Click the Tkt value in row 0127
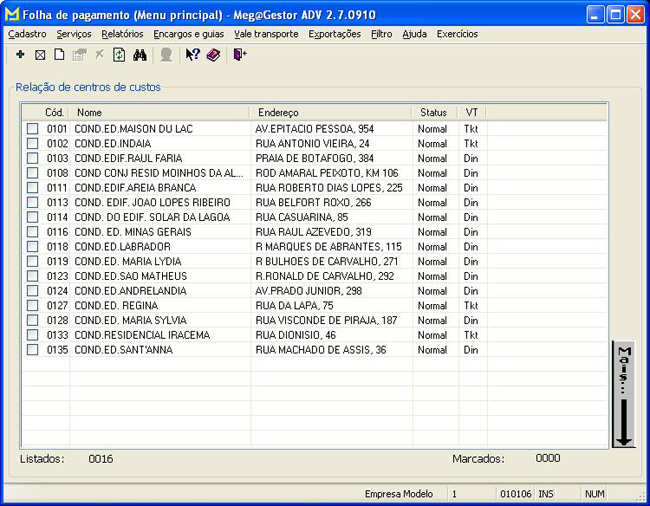 pyautogui.click(x=471, y=305)
